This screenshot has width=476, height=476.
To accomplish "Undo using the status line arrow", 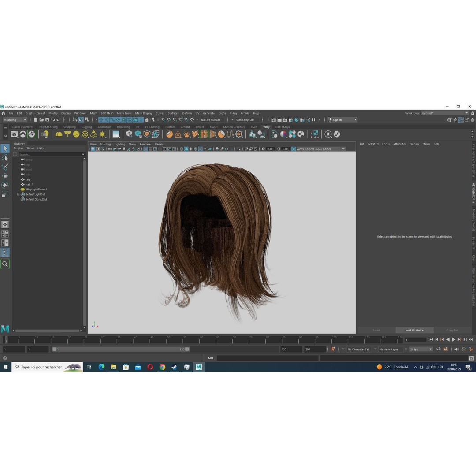I will coord(53,120).
